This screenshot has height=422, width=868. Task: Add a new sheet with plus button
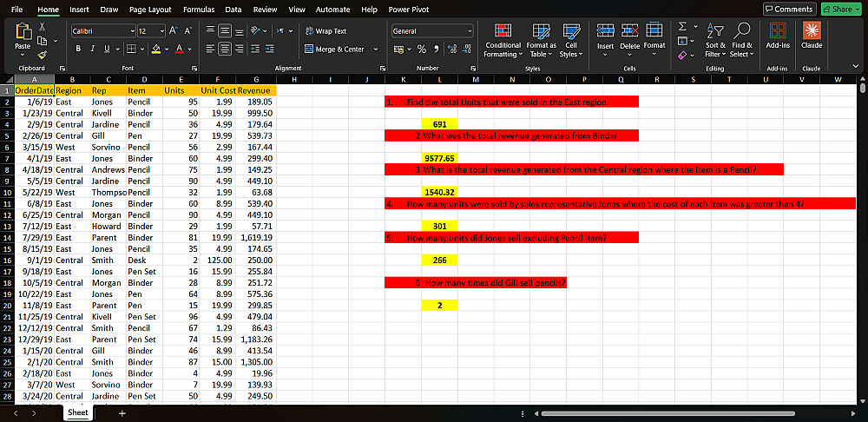(x=122, y=413)
